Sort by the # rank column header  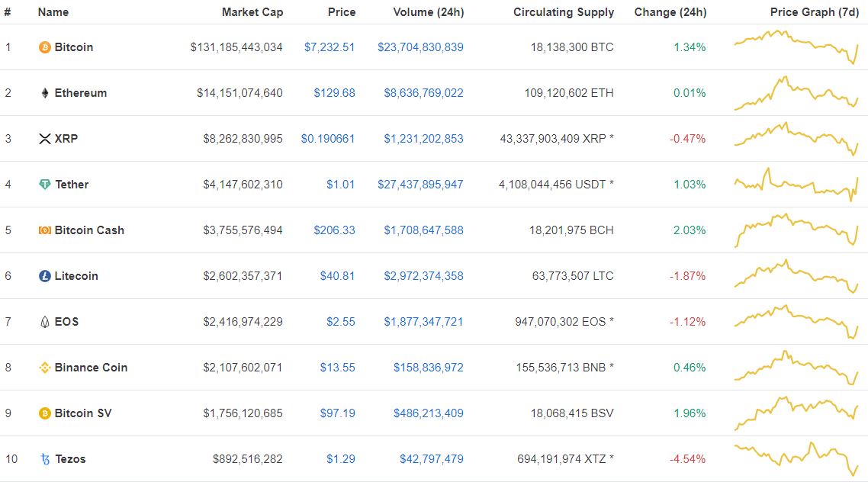7,12
